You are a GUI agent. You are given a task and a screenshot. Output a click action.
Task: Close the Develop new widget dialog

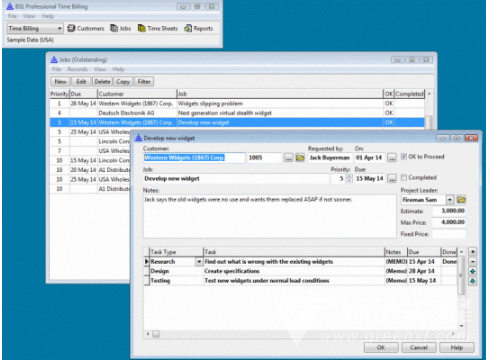click(471, 138)
